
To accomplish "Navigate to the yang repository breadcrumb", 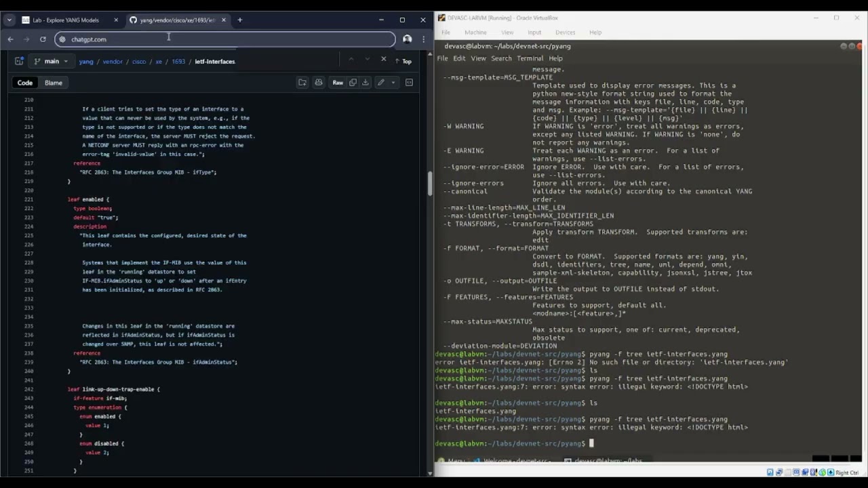I will (85, 62).
